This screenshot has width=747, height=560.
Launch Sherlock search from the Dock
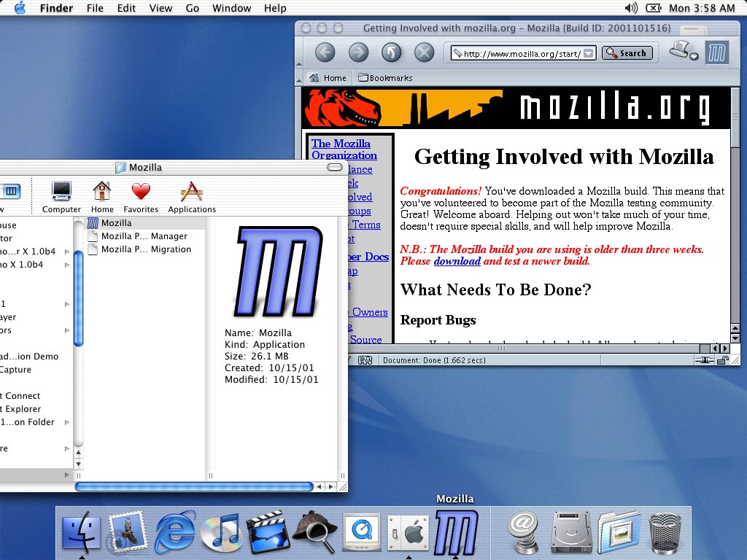[x=314, y=533]
